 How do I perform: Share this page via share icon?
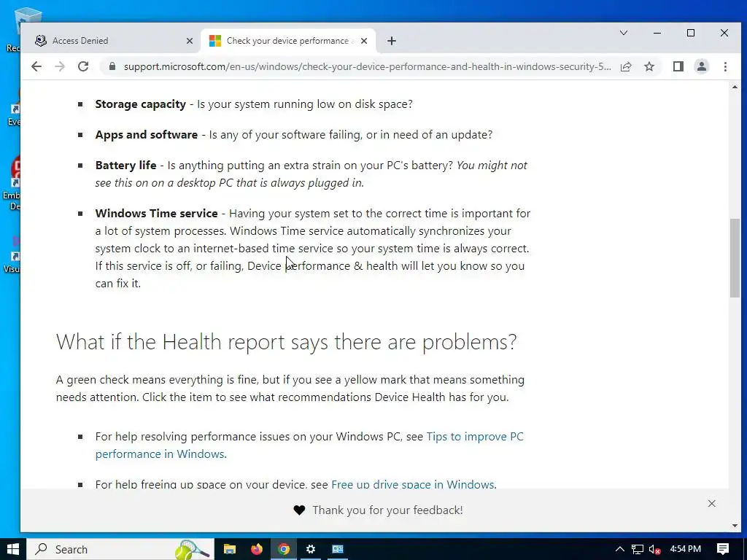pos(626,66)
